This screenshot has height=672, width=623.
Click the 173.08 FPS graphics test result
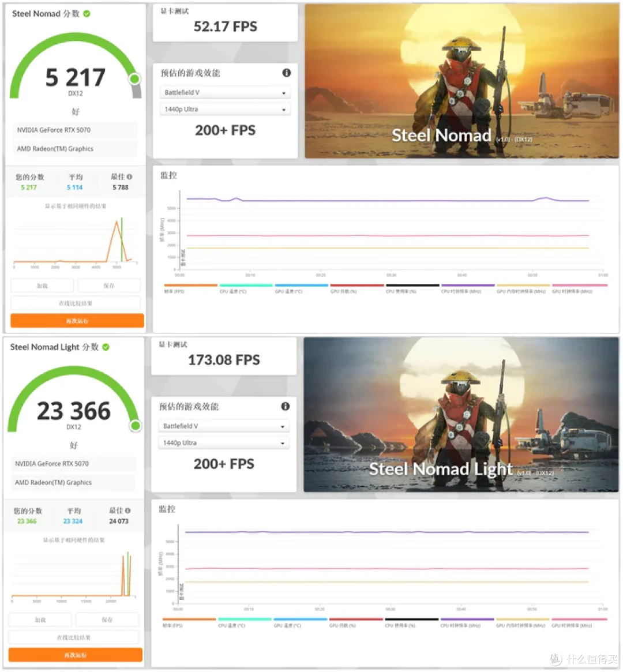(224, 360)
